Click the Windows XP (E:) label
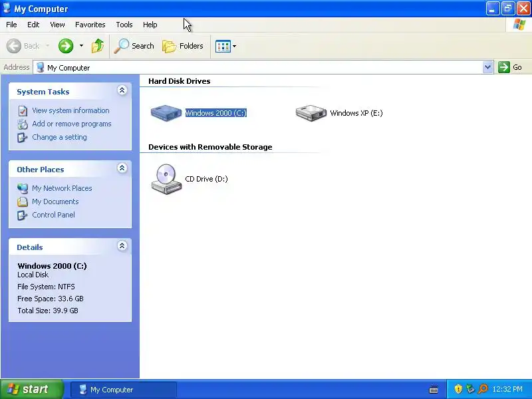The width and height of the screenshot is (532, 399). [x=356, y=113]
